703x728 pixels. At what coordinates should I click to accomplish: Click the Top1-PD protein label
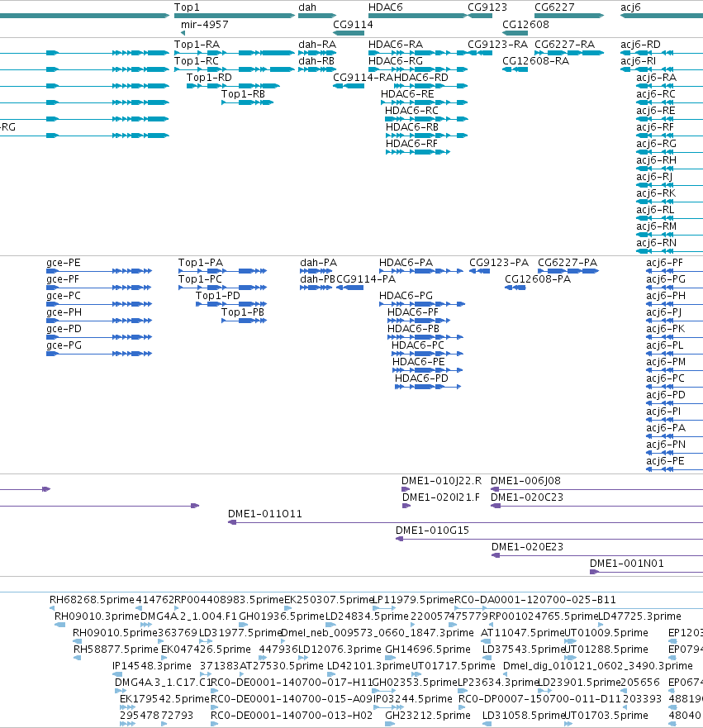pyautogui.click(x=218, y=296)
